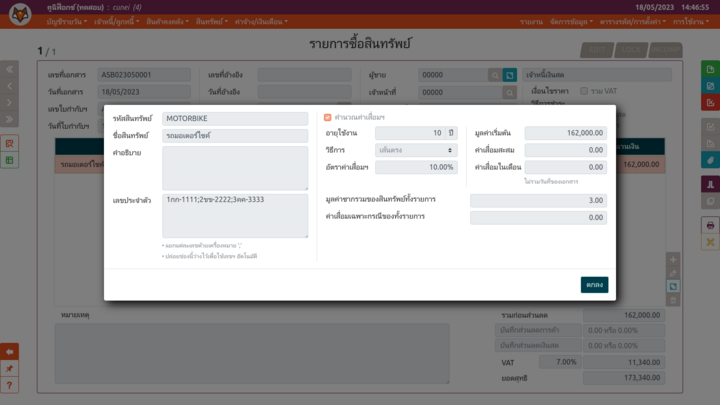Viewport: 720px width, 405px height.
Task: Click the delete row trash icon
Action: pyautogui.click(x=673, y=300)
